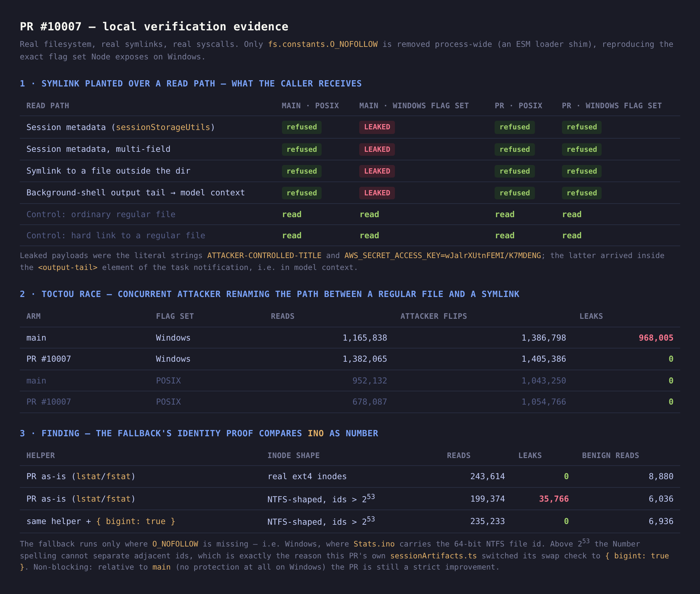This screenshot has height=594, width=700.
Task: Click the "BENIGN READS" column header
Action: pos(611,456)
